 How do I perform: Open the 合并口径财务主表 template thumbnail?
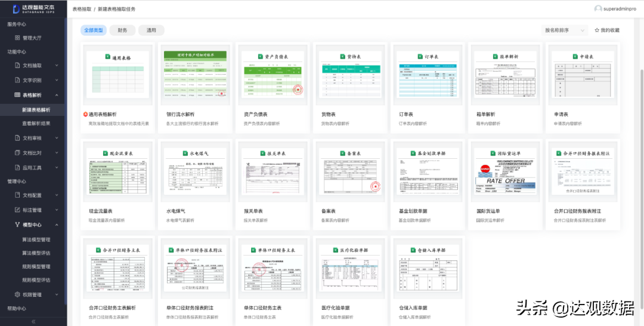point(118,269)
